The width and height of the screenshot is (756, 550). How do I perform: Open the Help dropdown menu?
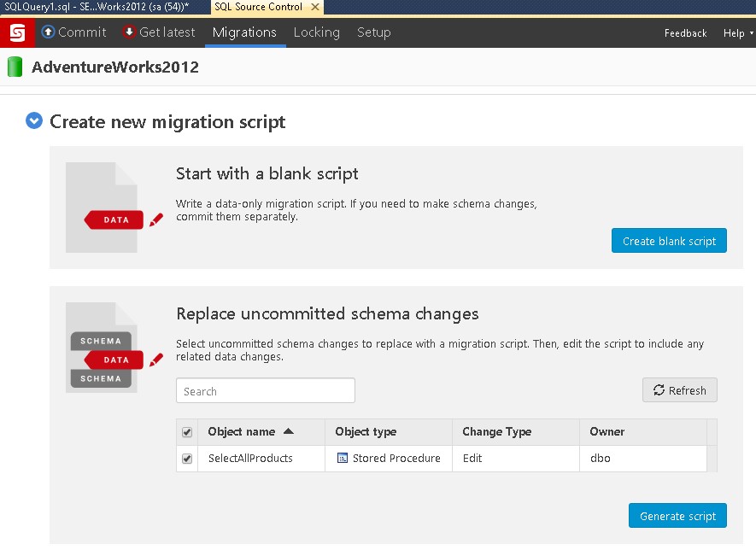[738, 33]
